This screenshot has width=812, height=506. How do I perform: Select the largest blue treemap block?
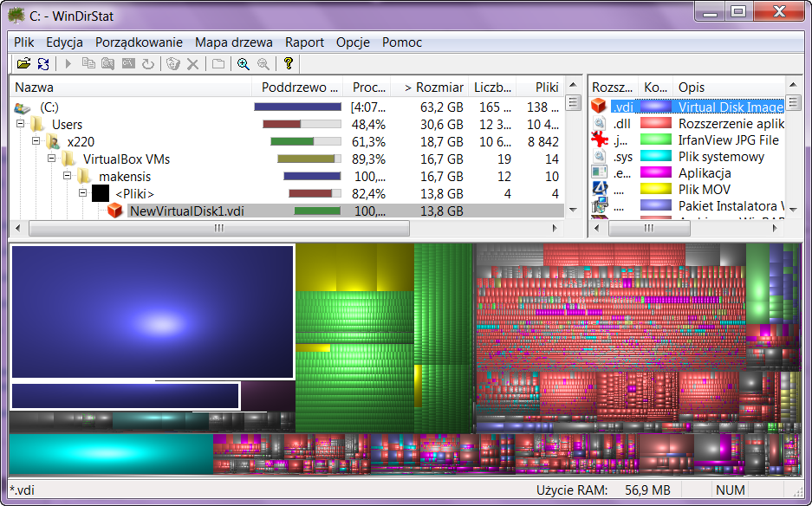pos(153,312)
